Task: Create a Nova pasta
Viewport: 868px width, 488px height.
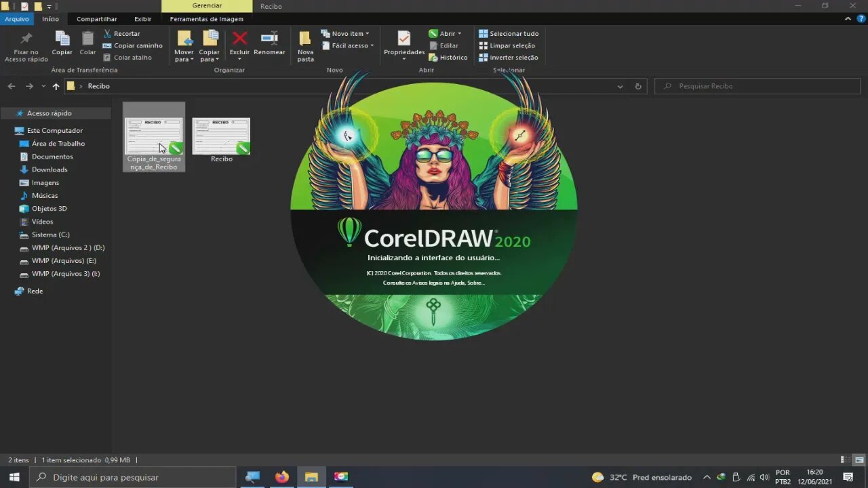Action: tap(306, 47)
